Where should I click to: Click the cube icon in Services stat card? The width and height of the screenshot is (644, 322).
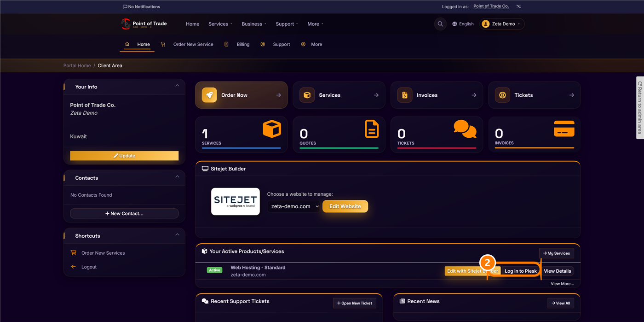[x=272, y=129]
